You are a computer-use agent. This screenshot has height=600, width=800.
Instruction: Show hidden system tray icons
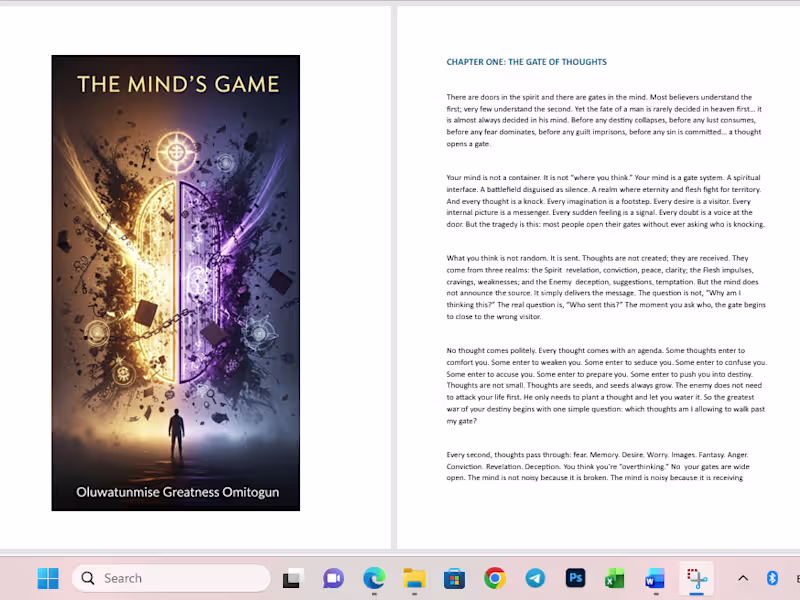click(x=743, y=578)
